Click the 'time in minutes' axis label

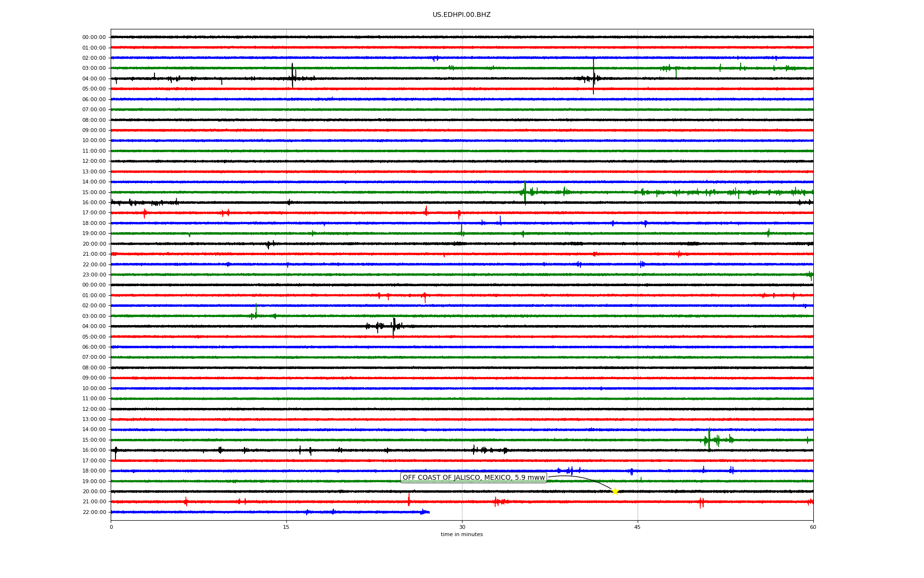[462, 535]
